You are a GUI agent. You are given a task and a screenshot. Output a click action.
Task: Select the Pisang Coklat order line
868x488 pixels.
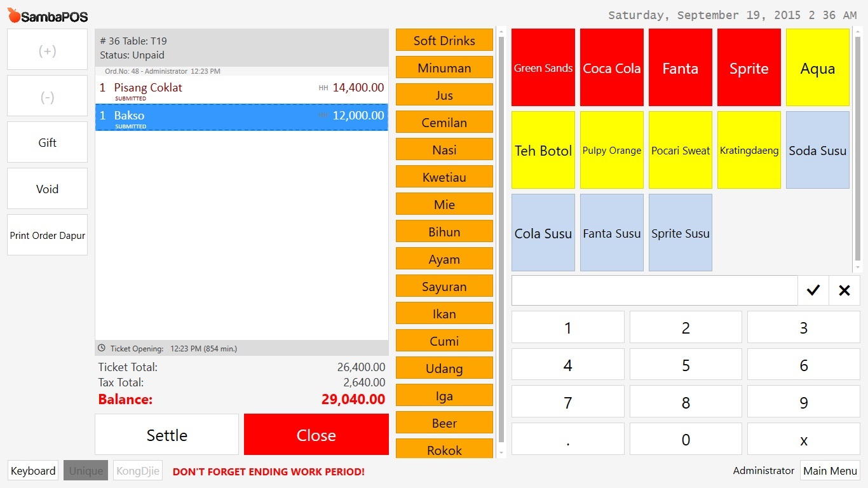coord(241,90)
